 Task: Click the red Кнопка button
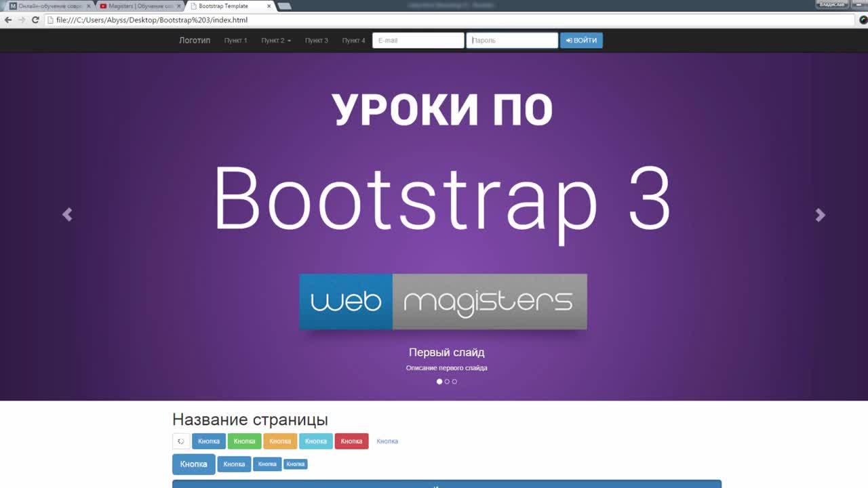click(x=351, y=441)
